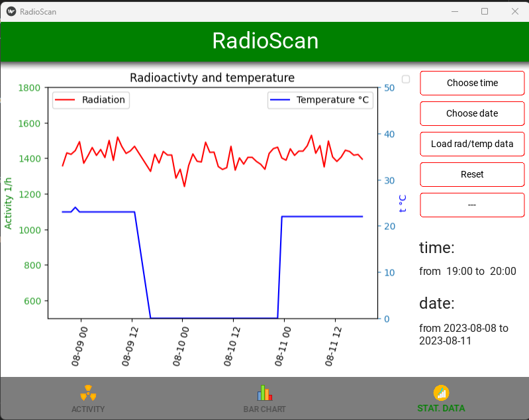
Task: Click the Temperature °C legend entry
Action: (x=320, y=100)
